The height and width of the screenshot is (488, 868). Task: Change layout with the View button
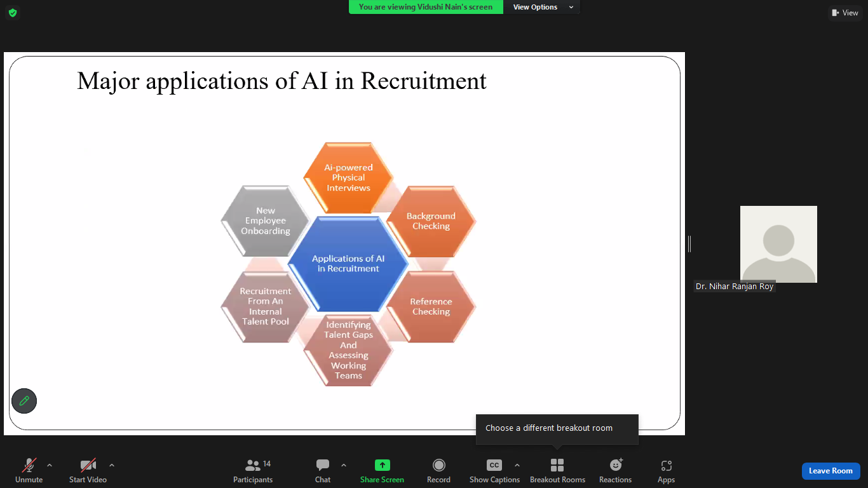[x=844, y=13]
